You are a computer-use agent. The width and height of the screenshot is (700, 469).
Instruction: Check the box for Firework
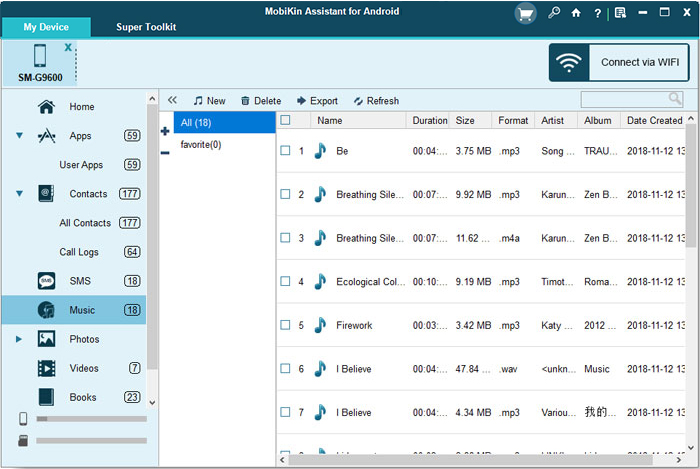point(285,325)
